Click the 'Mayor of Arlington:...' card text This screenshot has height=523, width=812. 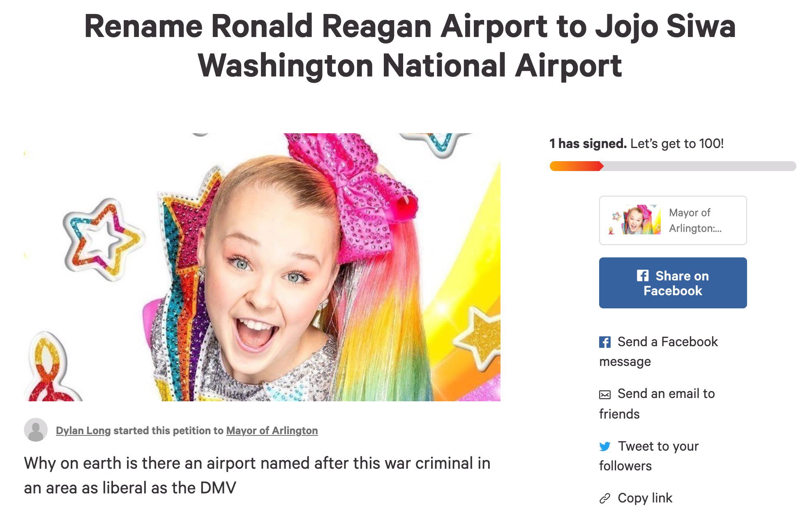pyautogui.click(x=694, y=220)
